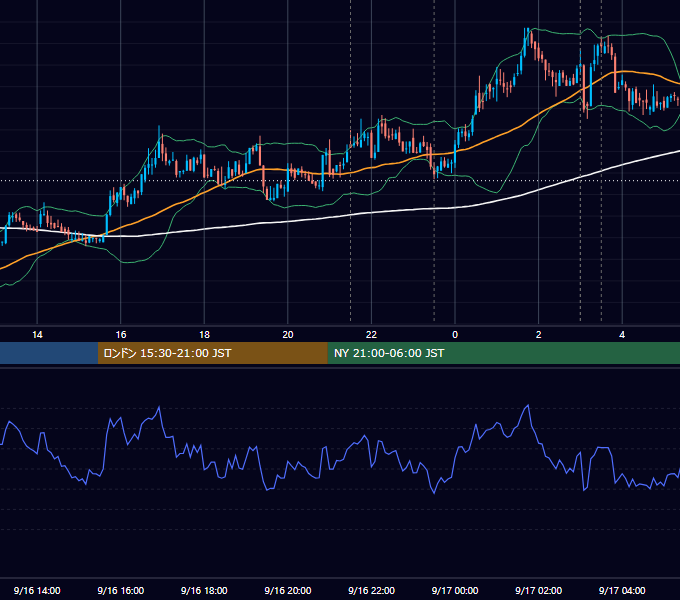Click hour label 22 on price chart axis
Image resolution: width=680 pixels, height=600 pixels.
coord(371,335)
